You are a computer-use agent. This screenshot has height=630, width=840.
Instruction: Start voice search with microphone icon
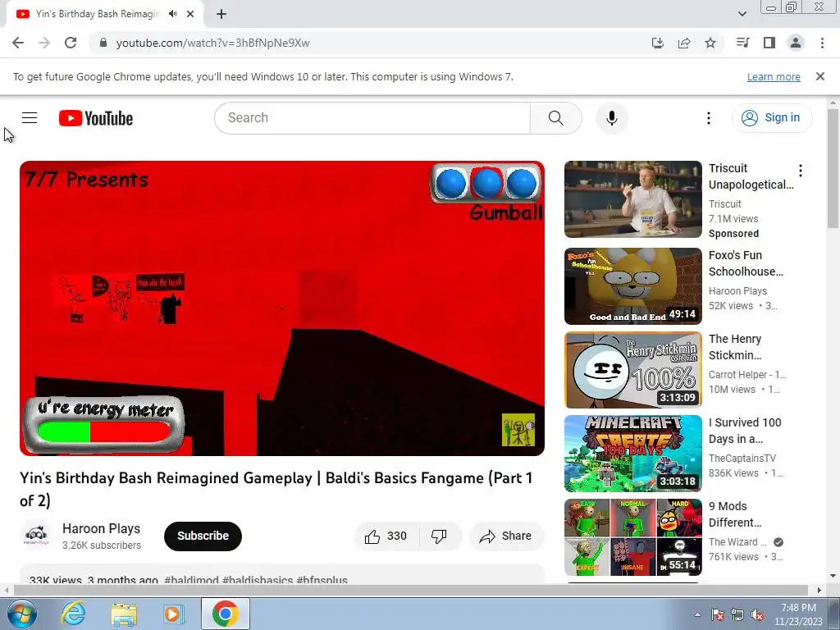[611, 118]
